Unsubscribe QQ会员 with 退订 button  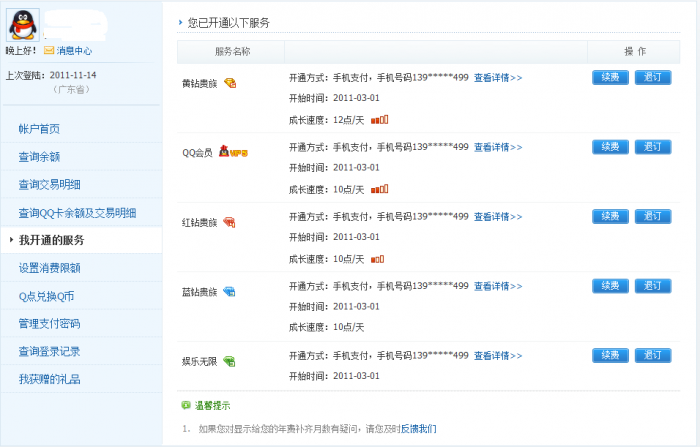653,147
